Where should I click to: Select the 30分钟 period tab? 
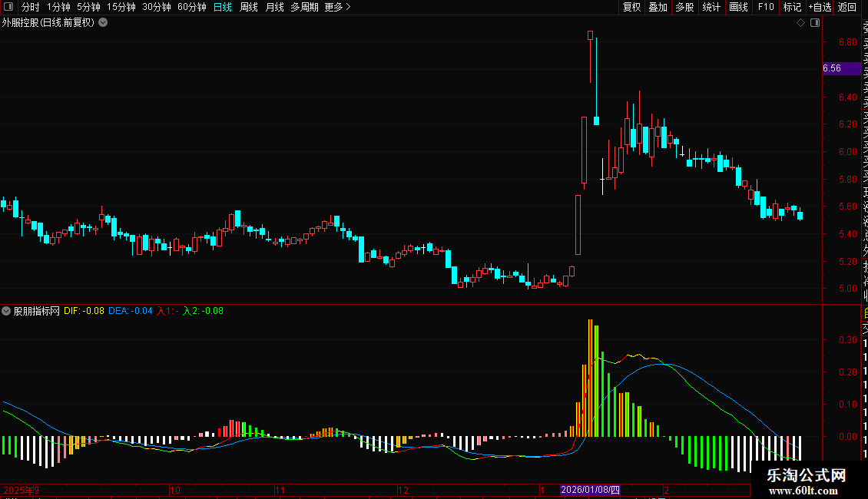(157, 7)
